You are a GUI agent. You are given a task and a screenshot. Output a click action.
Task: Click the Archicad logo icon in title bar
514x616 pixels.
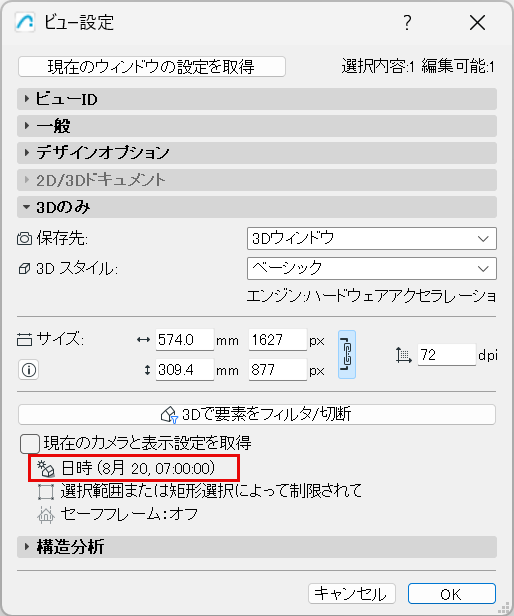24,22
